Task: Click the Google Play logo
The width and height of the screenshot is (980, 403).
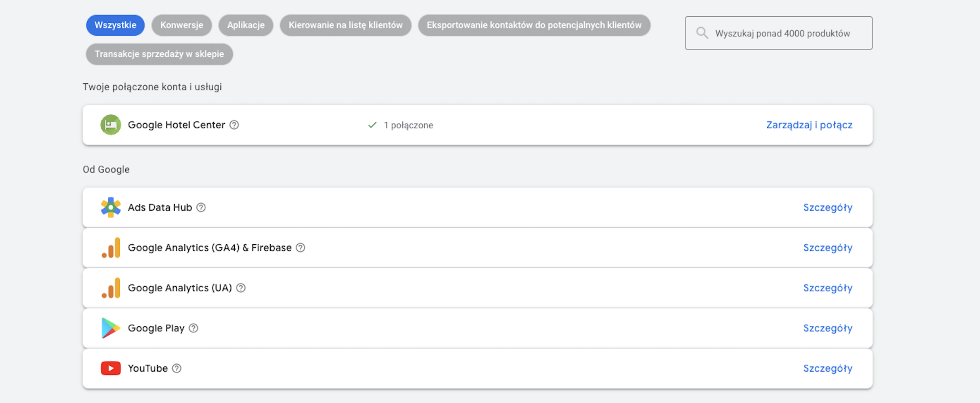Action: tap(111, 328)
